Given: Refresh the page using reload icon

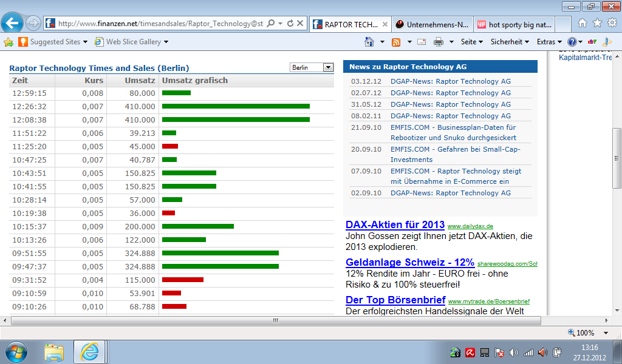Looking at the screenshot, I should (x=290, y=24).
